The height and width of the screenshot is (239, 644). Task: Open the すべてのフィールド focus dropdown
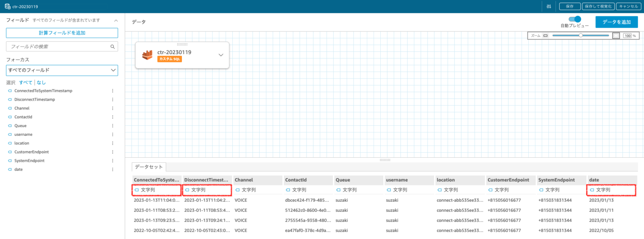click(62, 70)
